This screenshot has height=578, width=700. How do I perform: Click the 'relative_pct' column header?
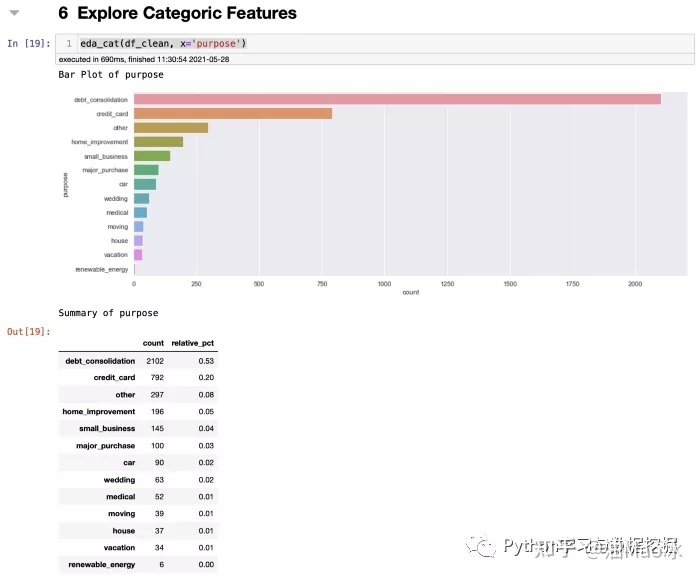point(192,343)
